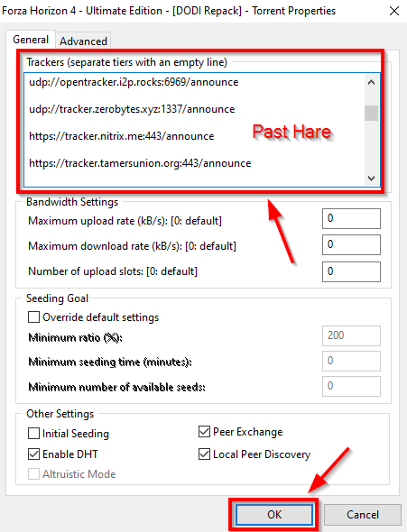Click the trackers scrollbar thumb
Screen dimensions: 407x532
pyautogui.click(x=371, y=113)
